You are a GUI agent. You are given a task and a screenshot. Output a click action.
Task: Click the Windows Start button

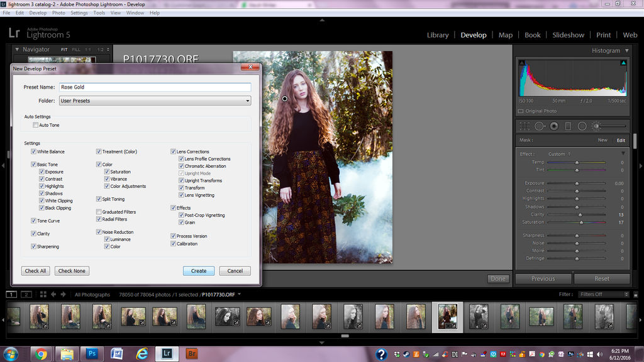pos(11,354)
